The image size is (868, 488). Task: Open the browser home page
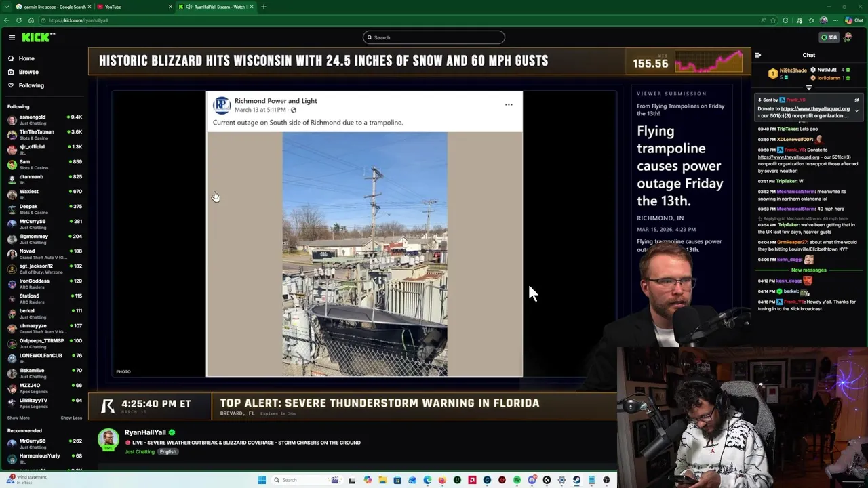tap(31, 20)
